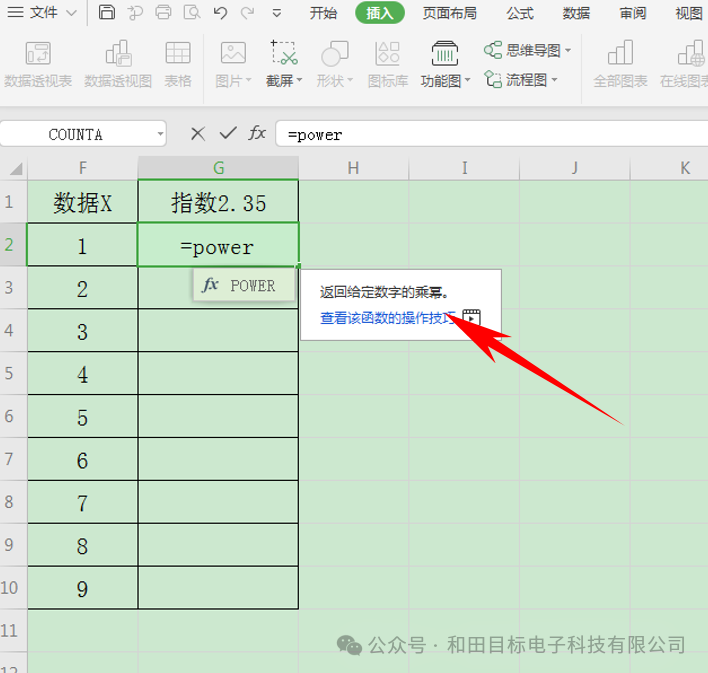Click the 思维导图 button
The image size is (708, 673).
(x=522, y=50)
